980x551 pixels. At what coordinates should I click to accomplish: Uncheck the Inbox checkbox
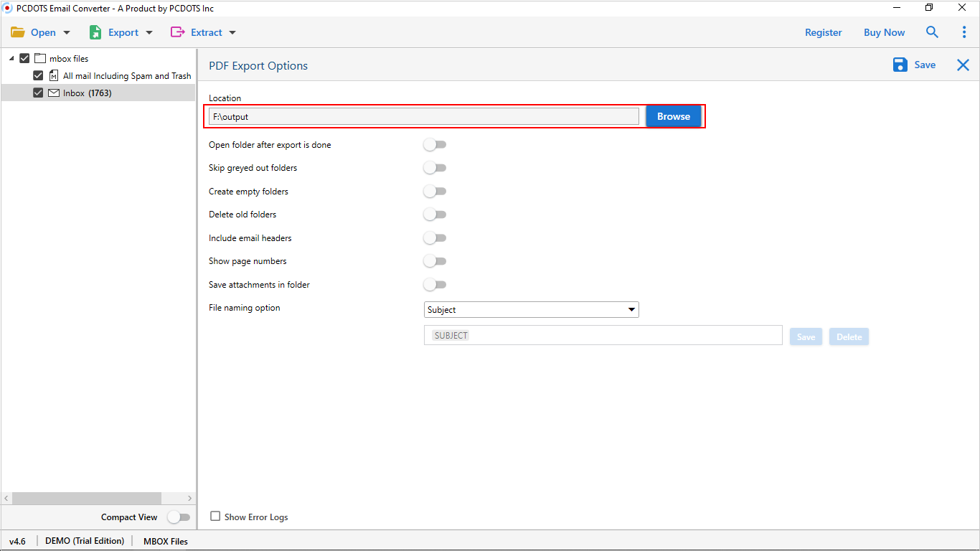38,93
